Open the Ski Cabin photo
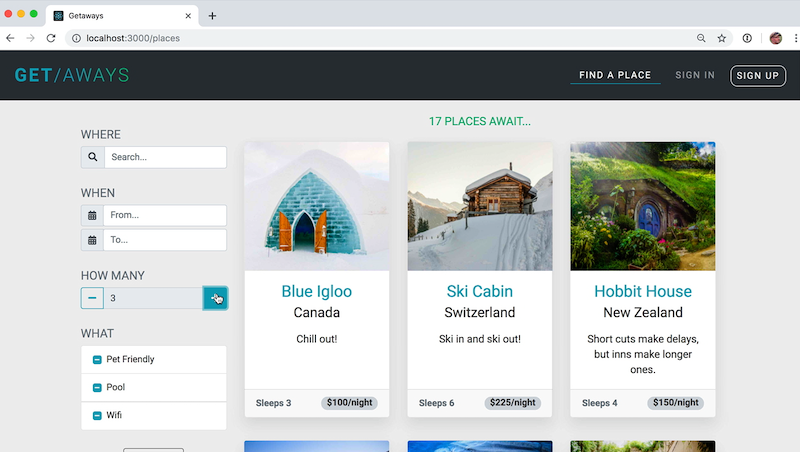 click(480, 206)
